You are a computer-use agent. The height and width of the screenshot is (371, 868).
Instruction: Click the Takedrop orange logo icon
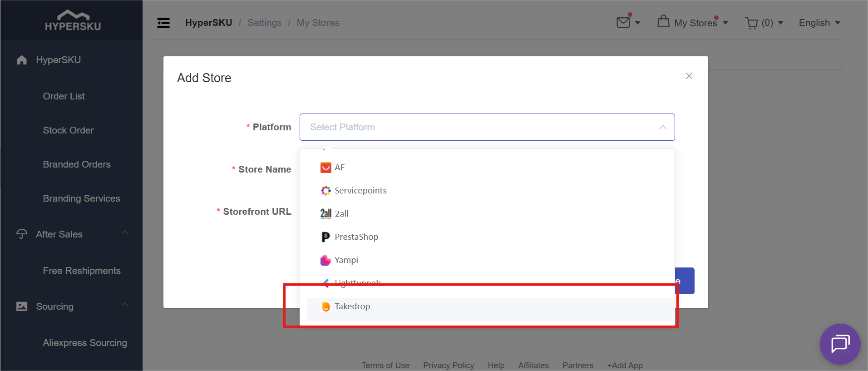coord(325,307)
